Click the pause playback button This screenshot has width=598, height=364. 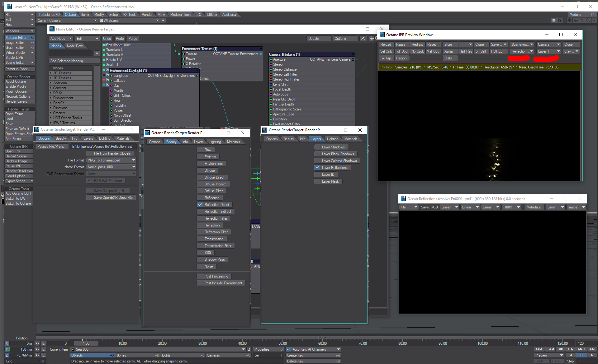tap(581, 355)
